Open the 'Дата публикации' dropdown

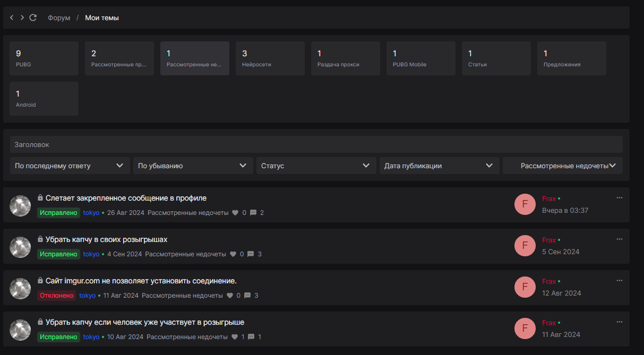439,166
